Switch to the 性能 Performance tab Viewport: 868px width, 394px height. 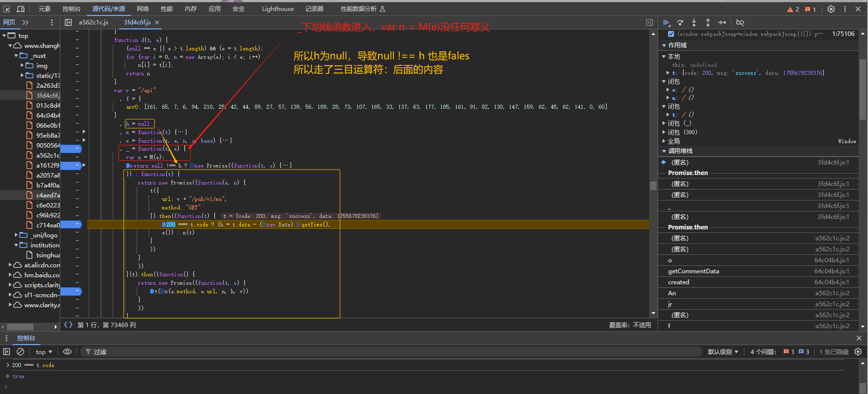click(x=167, y=9)
